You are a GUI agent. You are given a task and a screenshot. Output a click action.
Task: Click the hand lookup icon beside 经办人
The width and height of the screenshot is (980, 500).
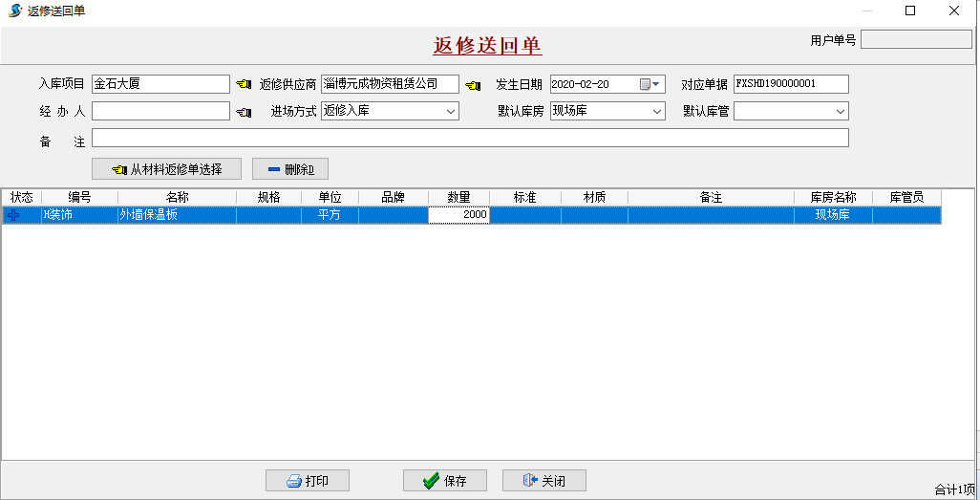(x=244, y=112)
